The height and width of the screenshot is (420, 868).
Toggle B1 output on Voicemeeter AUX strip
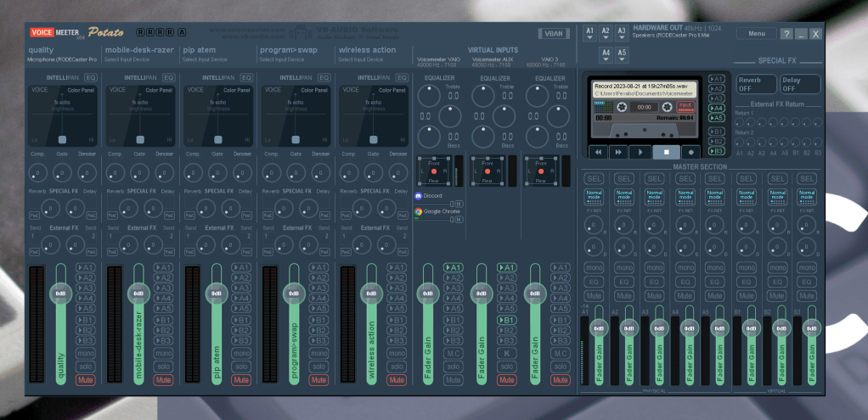click(506, 321)
